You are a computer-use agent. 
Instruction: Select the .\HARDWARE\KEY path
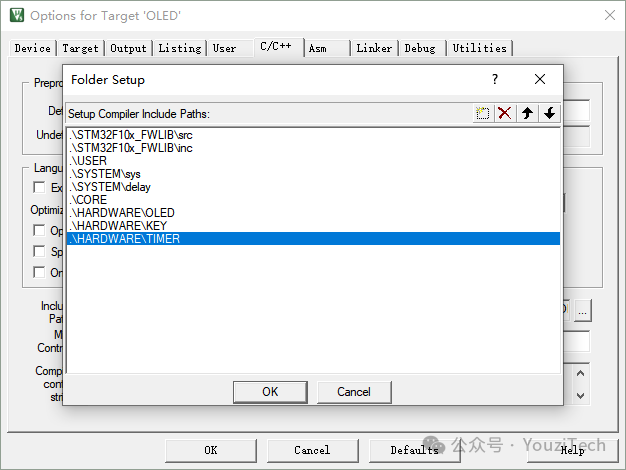[313, 226]
